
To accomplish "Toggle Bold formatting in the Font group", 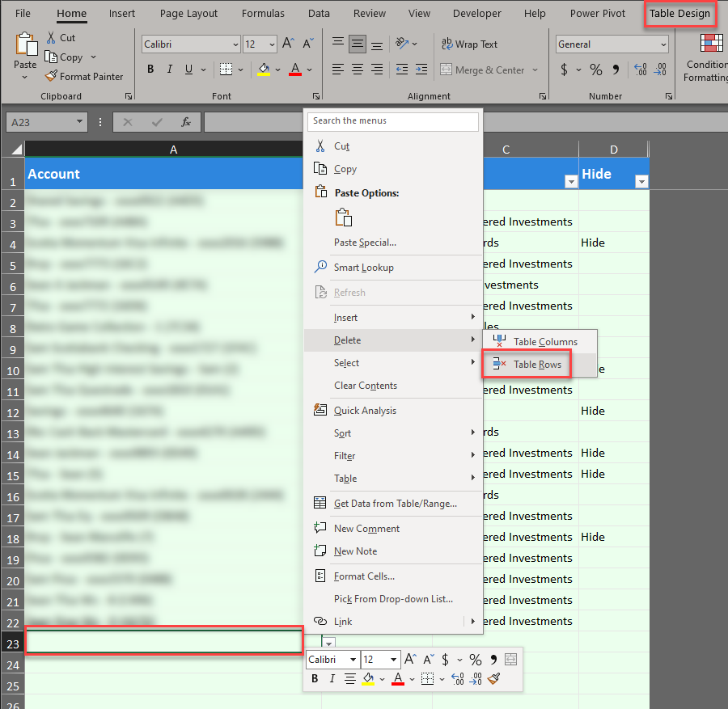I will pyautogui.click(x=150, y=70).
